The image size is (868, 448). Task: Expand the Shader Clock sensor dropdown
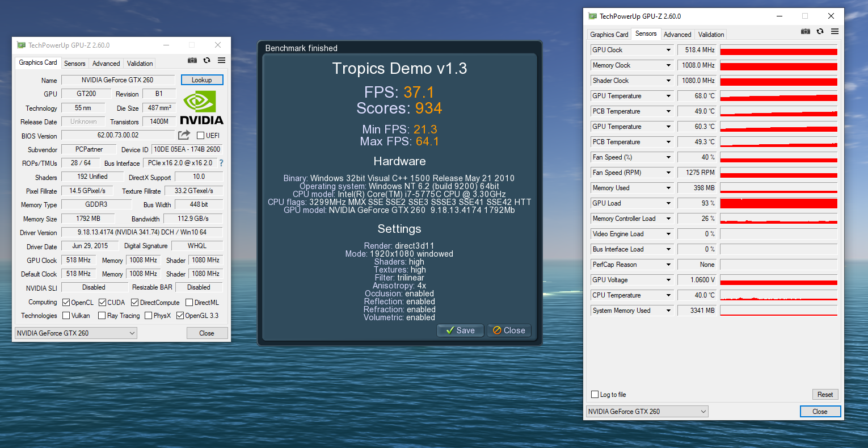coord(668,81)
